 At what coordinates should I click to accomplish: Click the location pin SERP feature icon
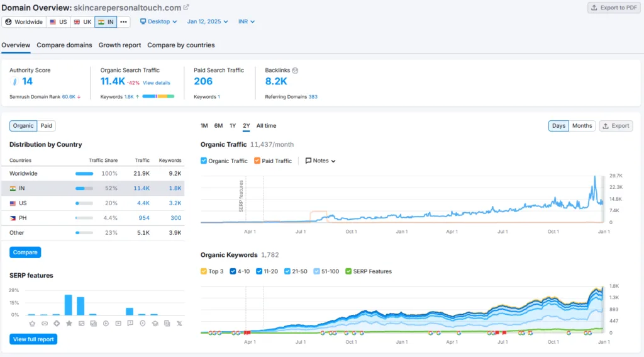click(x=143, y=323)
